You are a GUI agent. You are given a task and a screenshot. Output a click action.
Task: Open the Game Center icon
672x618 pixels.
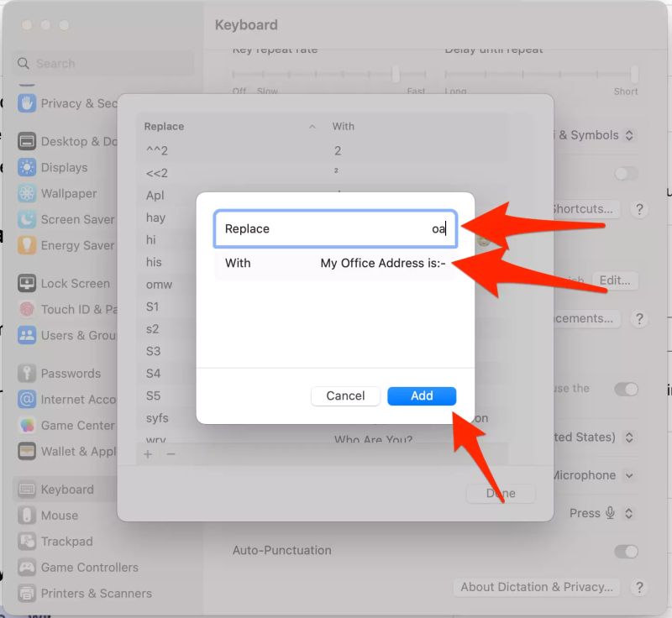(27, 425)
